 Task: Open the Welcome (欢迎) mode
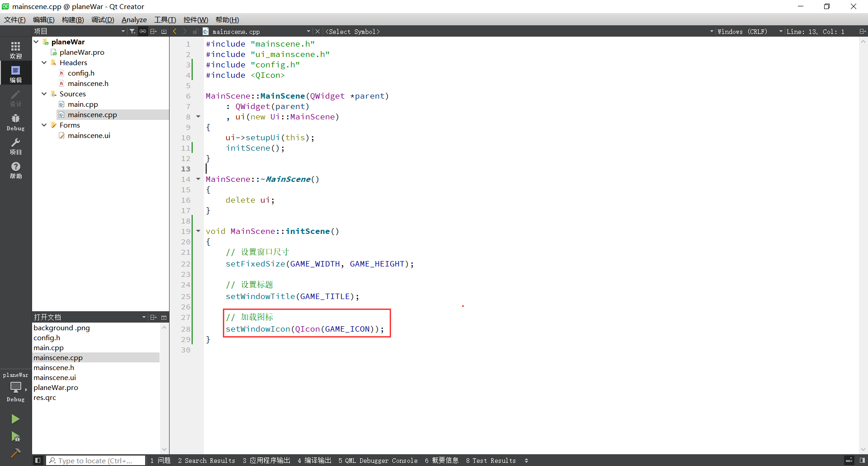coord(15,50)
